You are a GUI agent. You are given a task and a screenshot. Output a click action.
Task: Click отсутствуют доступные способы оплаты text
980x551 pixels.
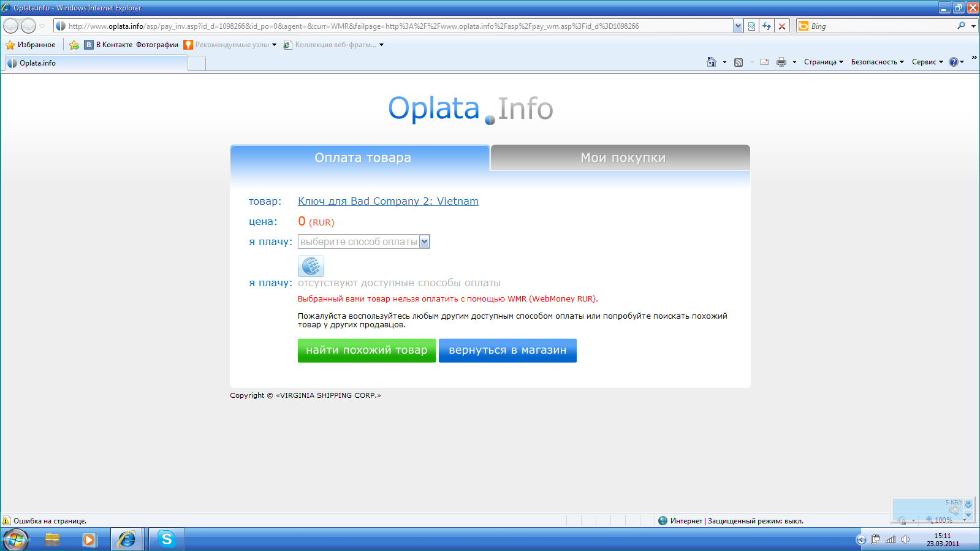399,283
